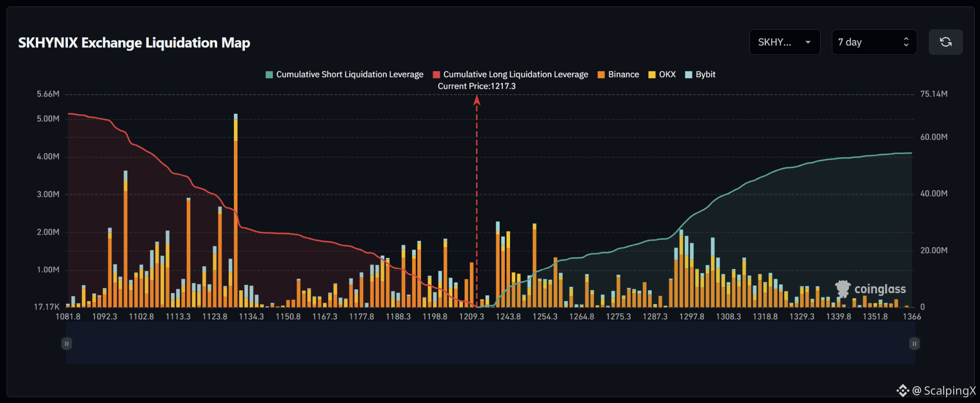Click the 75.14M right axis label

934,94
